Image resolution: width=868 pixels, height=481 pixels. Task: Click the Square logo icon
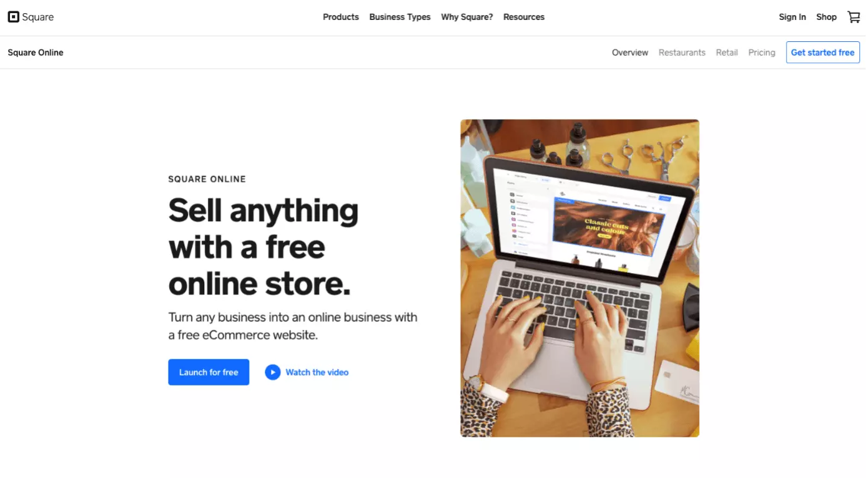(x=13, y=17)
